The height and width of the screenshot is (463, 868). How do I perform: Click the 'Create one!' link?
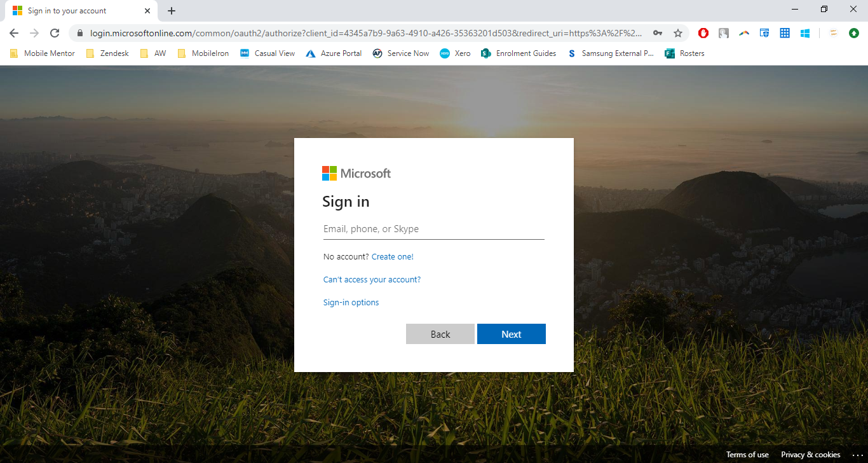393,257
